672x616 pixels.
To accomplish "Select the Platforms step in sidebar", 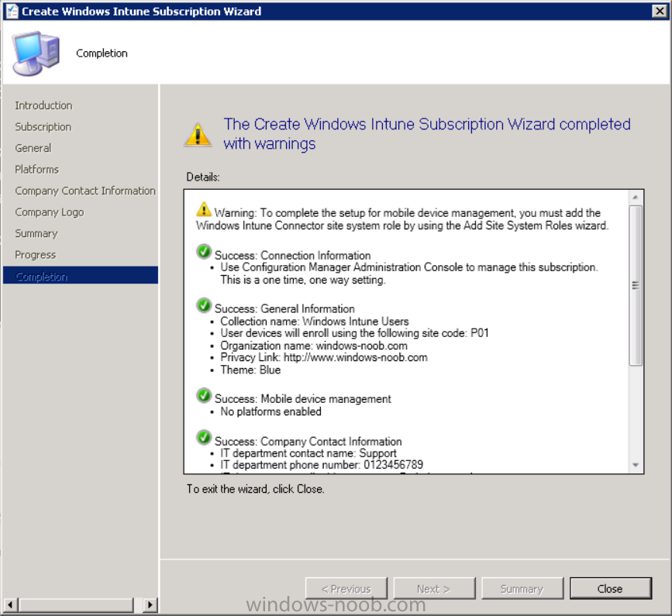I will [x=37, y=170].
